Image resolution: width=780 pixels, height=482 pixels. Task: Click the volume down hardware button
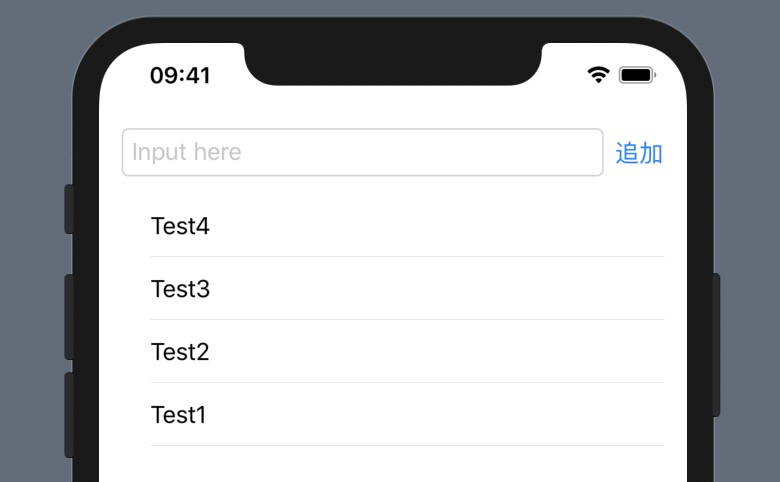pyautogui.click(x=69, y=415)
